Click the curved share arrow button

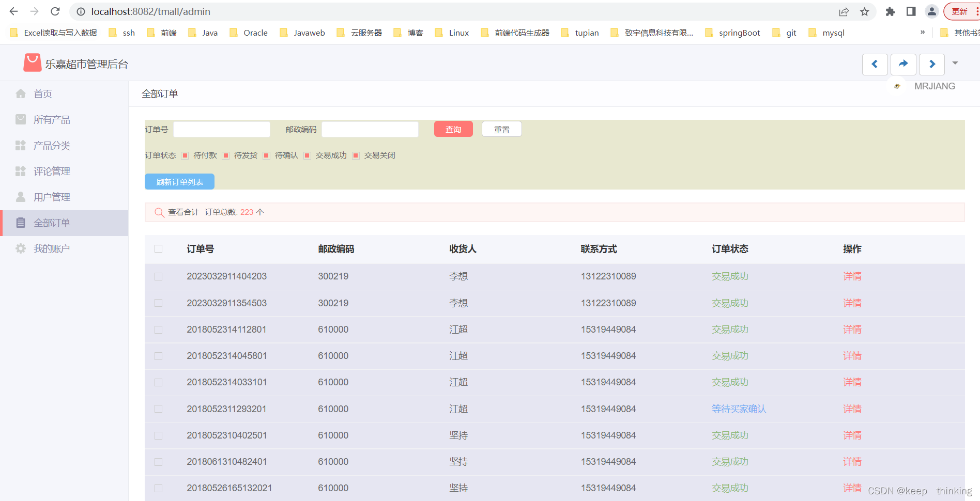[904, 64]
